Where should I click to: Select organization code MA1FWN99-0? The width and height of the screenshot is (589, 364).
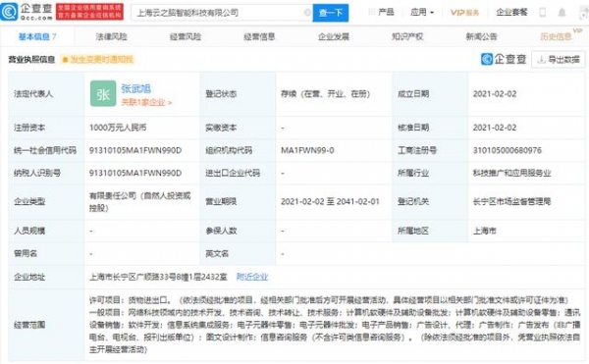coord(307,150)
